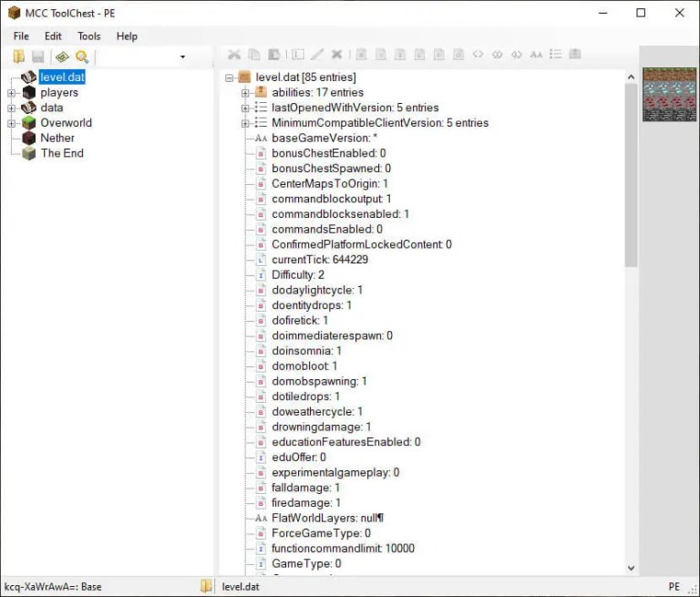Screen dimensions: 700x597
Task: Click the Copy toolbar icon
Action: tap(253, 55)
